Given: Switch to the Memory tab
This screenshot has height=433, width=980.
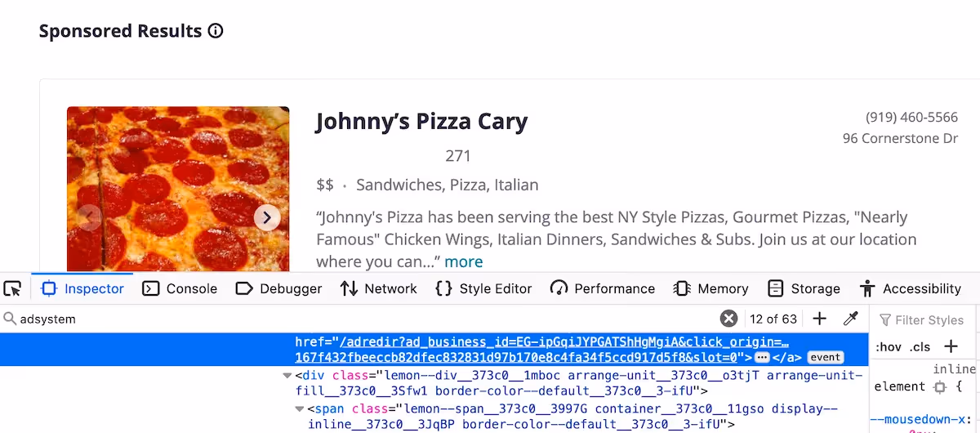Looking at the screenshot, I should tap(710, 288).
